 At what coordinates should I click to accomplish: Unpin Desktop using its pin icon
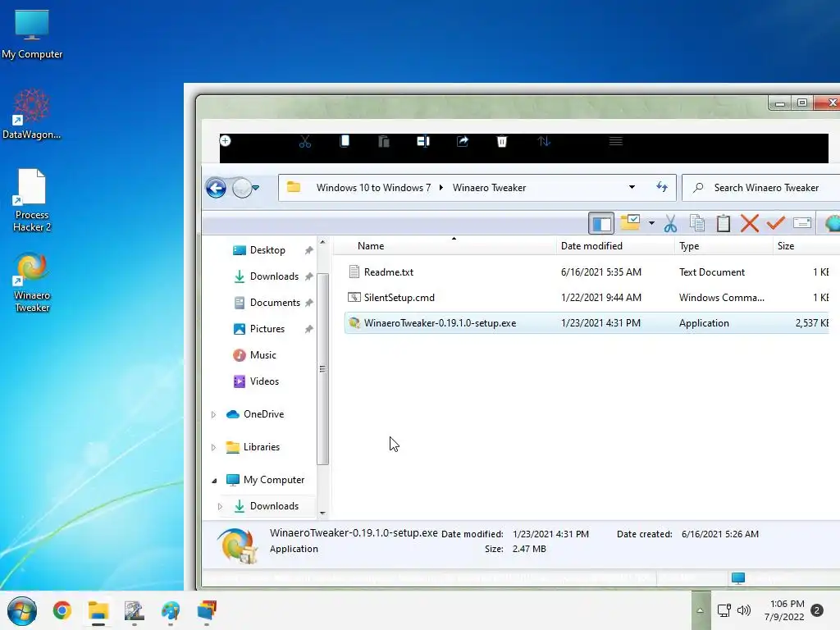pos(308,250)
